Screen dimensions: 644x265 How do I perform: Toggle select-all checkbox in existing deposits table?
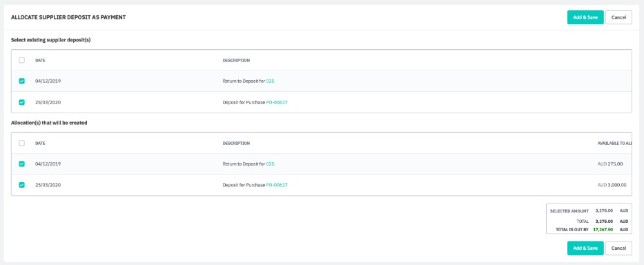click(22, 61)
